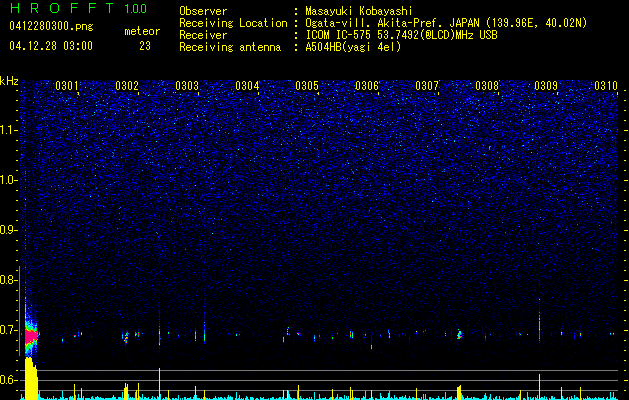Screen dimensions: 629x400
Task: Click the large pink echo at spectrogram start
Action: tap(31, 336)
